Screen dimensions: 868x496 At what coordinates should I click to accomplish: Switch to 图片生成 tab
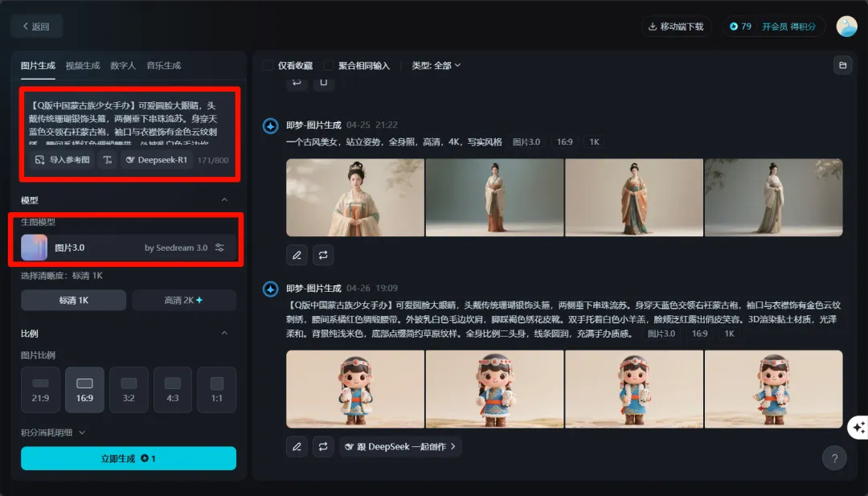(39, 65)
